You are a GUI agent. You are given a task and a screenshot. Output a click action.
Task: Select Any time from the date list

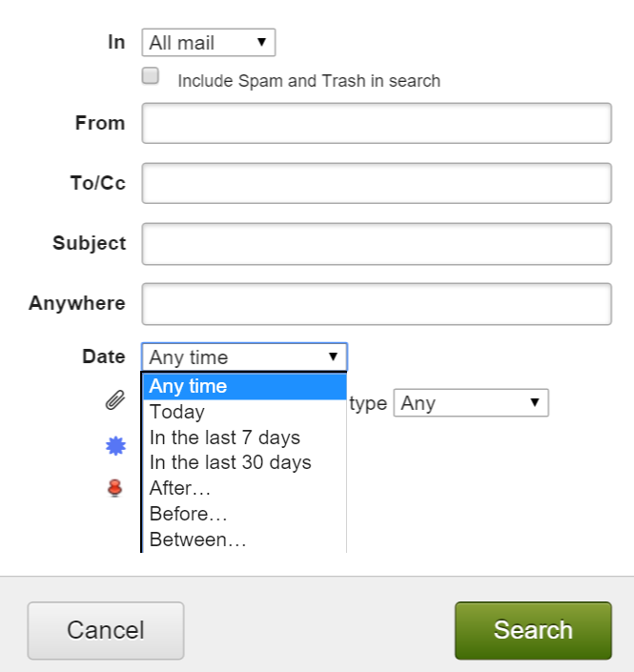pyautogui.click(x=244, y=386)
